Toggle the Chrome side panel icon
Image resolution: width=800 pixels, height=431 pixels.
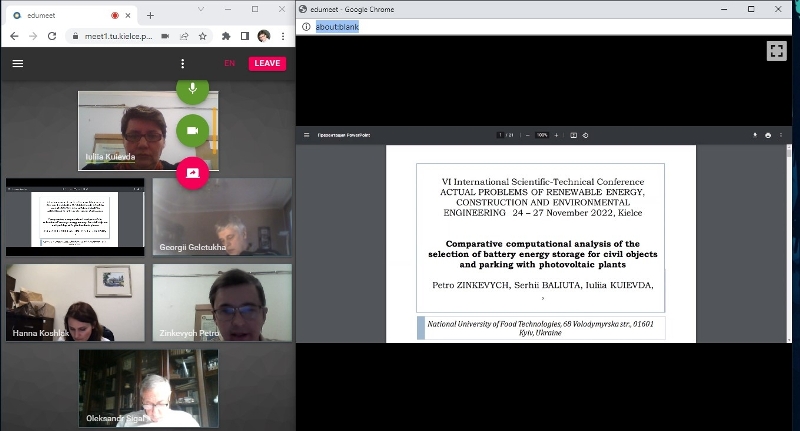(x=245, y=36)
